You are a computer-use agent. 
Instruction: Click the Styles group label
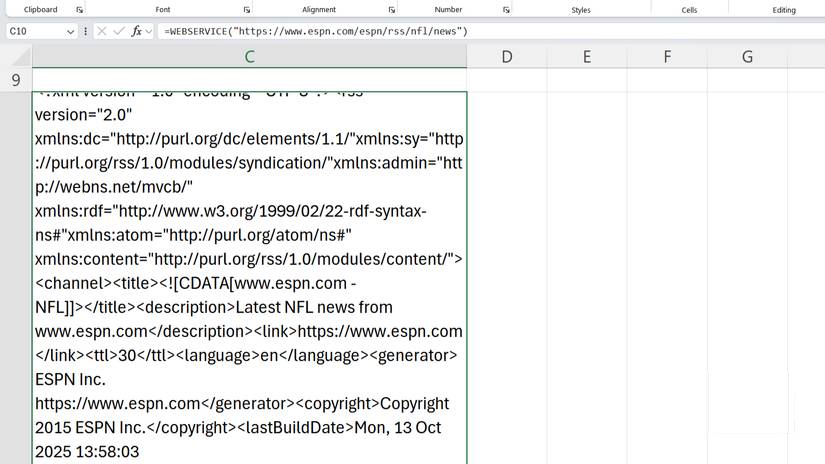(581, 10)
